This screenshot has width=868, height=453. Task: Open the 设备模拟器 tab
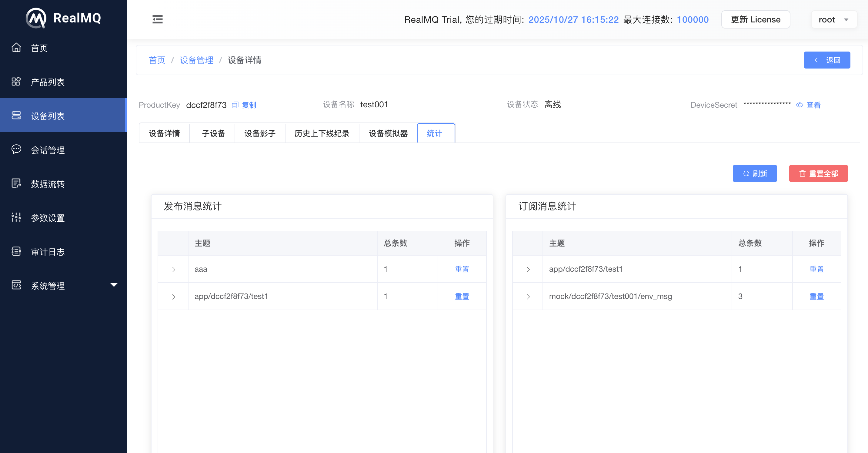click(388, 133)
